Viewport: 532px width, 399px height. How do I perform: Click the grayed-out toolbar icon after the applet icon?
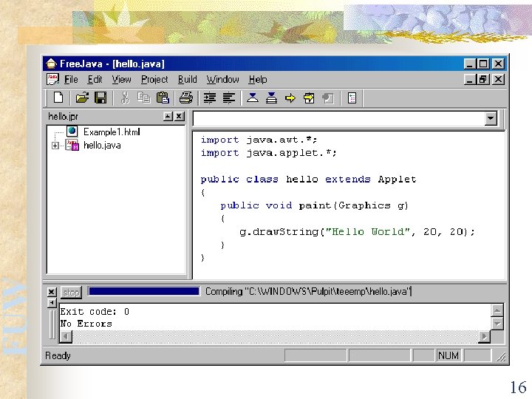click(x=328, y=98)
